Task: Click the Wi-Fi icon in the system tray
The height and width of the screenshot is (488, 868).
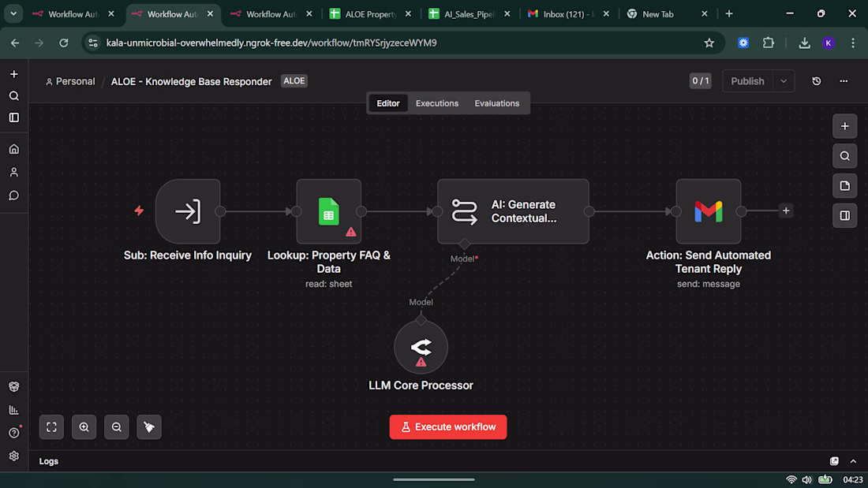Action: pyautogui.click(x=791, y=479)
